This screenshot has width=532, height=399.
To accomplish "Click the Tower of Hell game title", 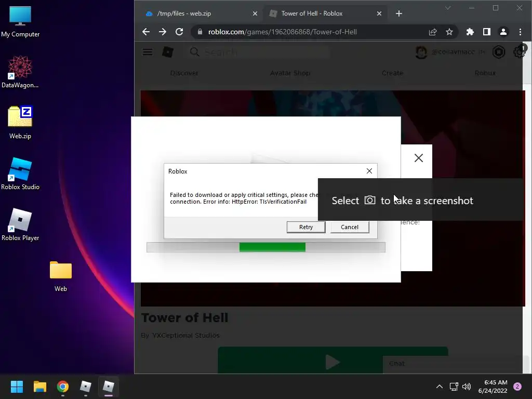I will click(x=184, y=318).
